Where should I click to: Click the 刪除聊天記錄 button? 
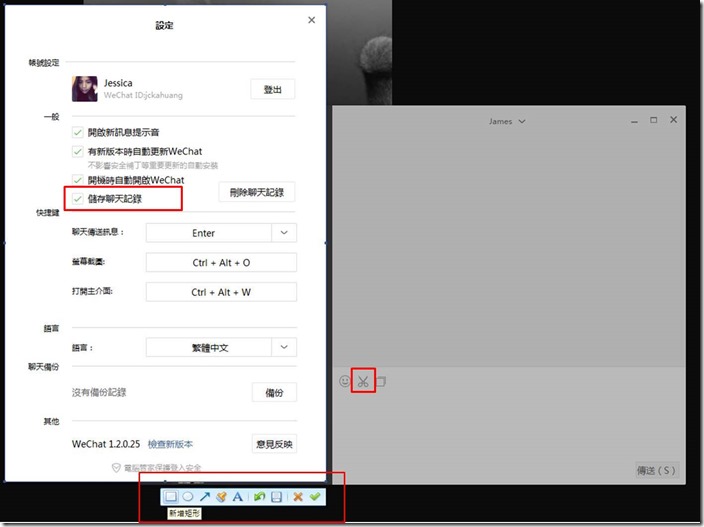[257, 192]
